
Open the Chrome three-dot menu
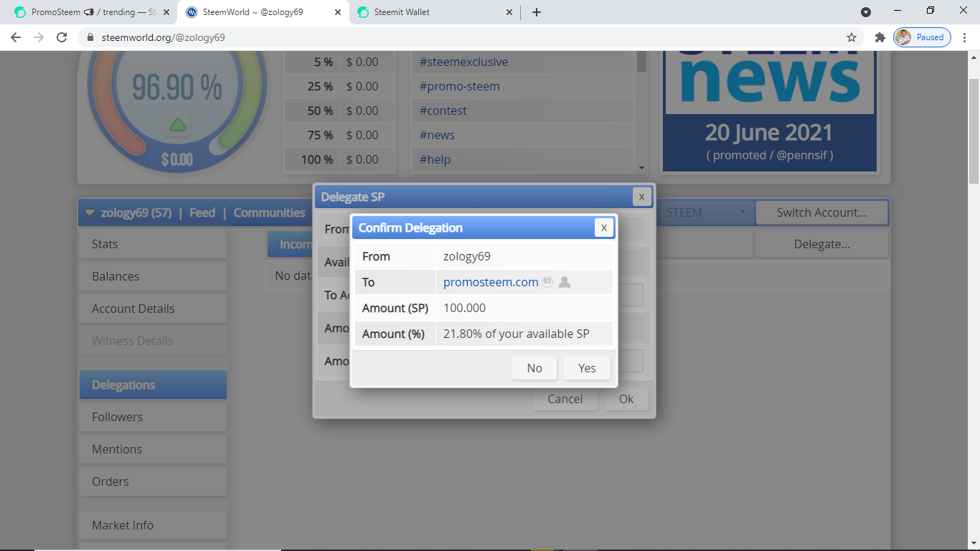coord(965,37)
